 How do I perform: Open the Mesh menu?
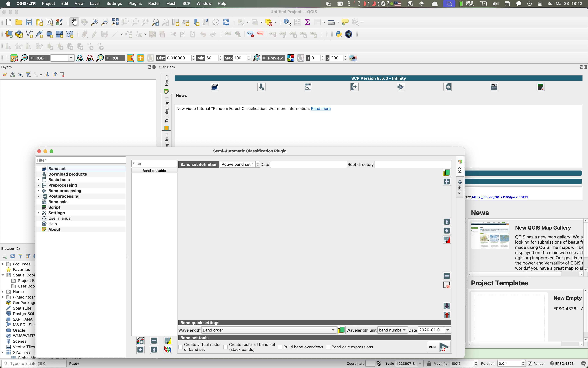click(x=171, y=3)
